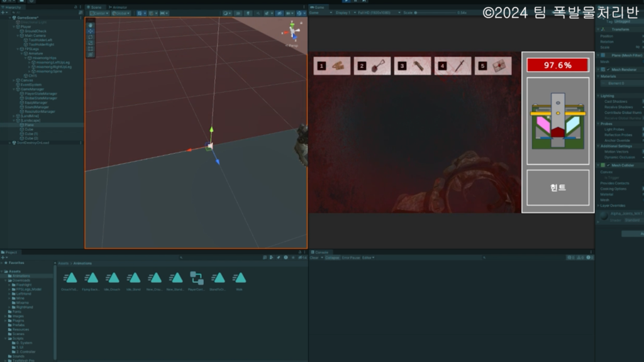Toggle Collapse in the Console toolbar
The width and height of the screenshot is (644, 362).
(332, 258)
